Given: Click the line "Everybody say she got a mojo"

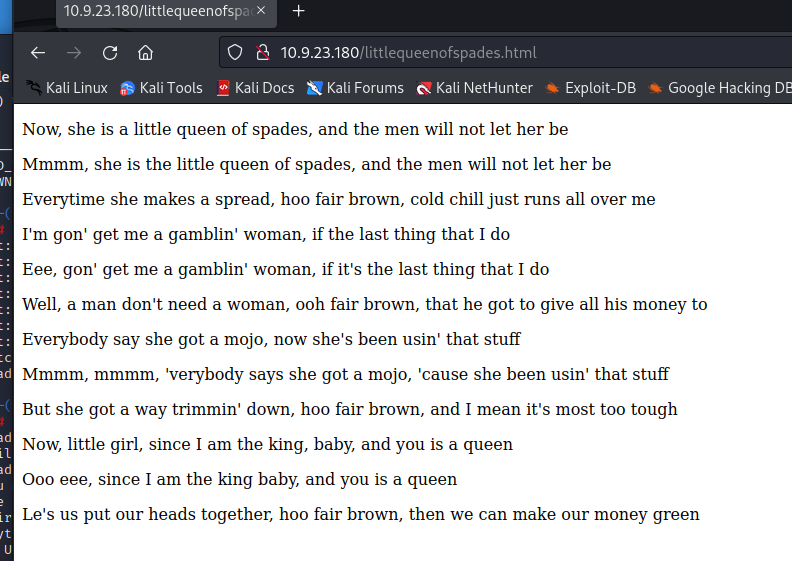Looking at the screenshot, I should coord(271,339).
